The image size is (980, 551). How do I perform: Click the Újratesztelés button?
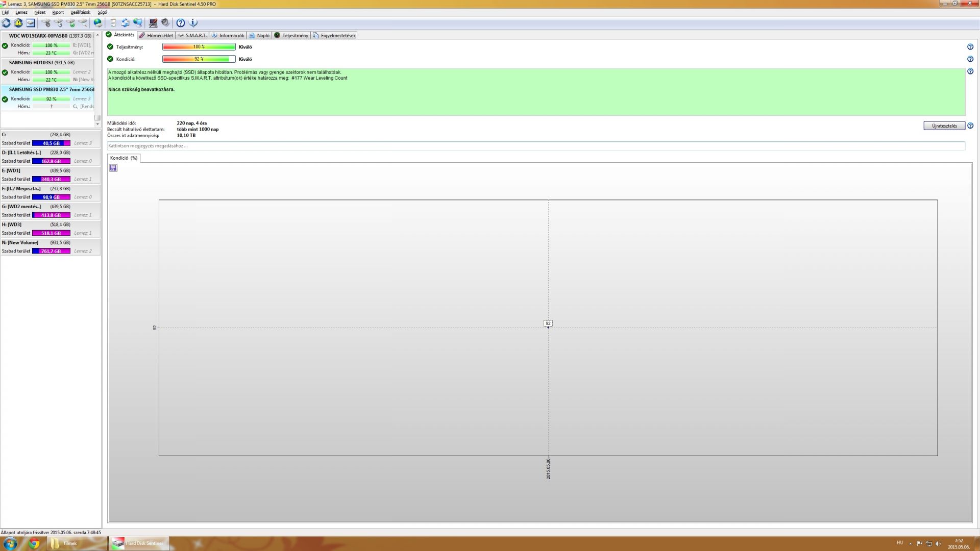click(x=944, y=126)
